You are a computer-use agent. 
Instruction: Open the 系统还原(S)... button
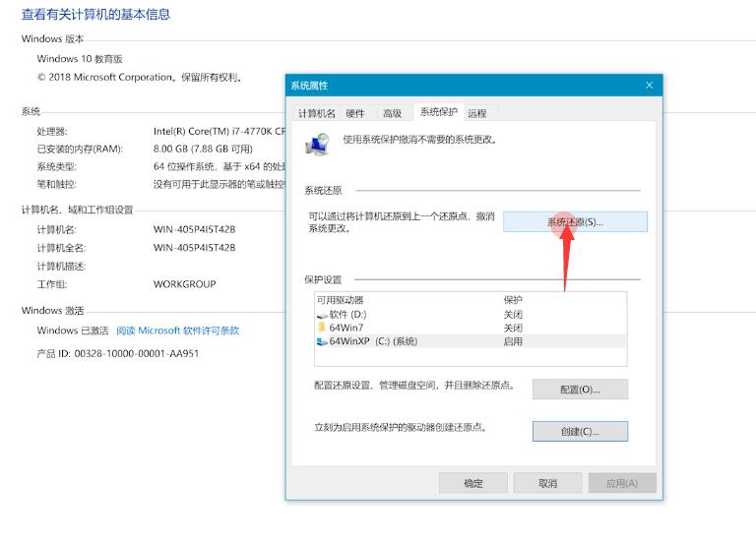(x=575, y=221)
